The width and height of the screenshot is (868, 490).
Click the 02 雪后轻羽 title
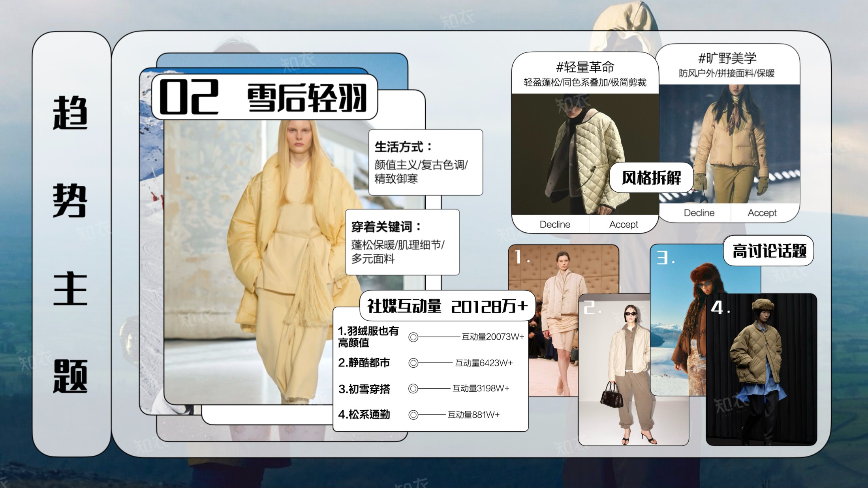click(264, 97)
